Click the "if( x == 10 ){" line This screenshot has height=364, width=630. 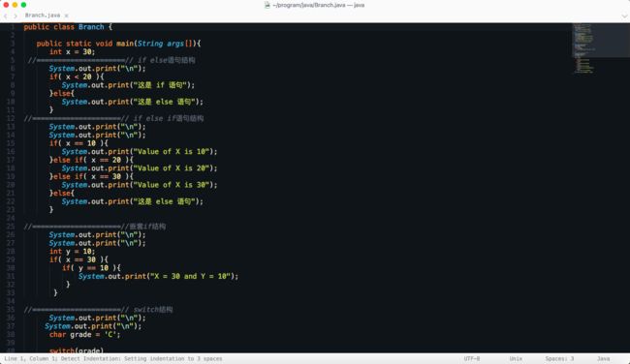[79, 143]
